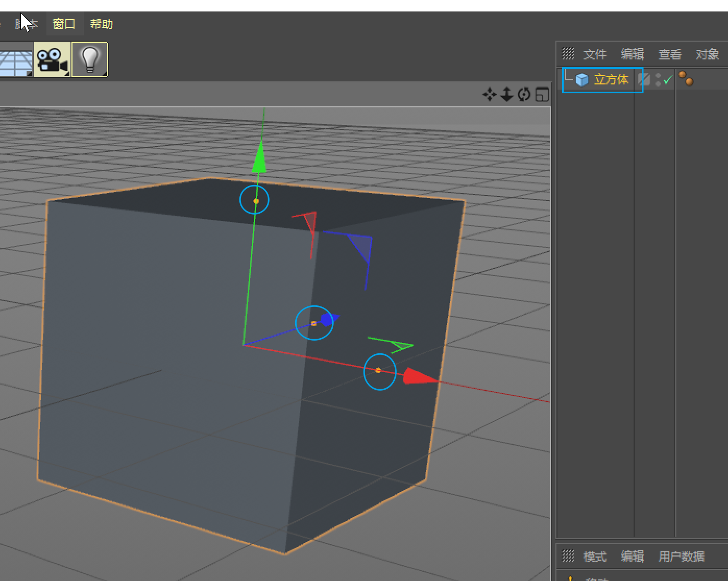The image size is (728, 581).
Task: Toggle the green checkmark enabling 立方体
Action: pos(668,80)
